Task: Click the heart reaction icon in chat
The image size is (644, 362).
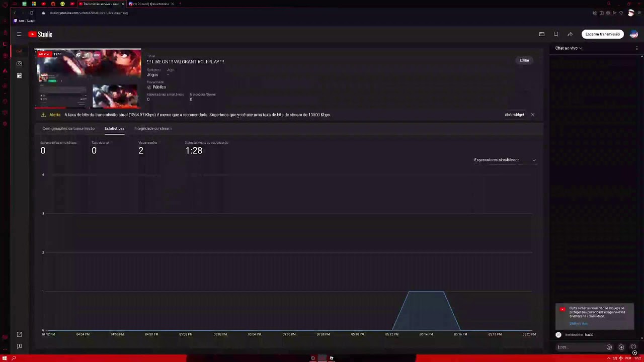Action: pyautogui.click(x=633, y=347)
